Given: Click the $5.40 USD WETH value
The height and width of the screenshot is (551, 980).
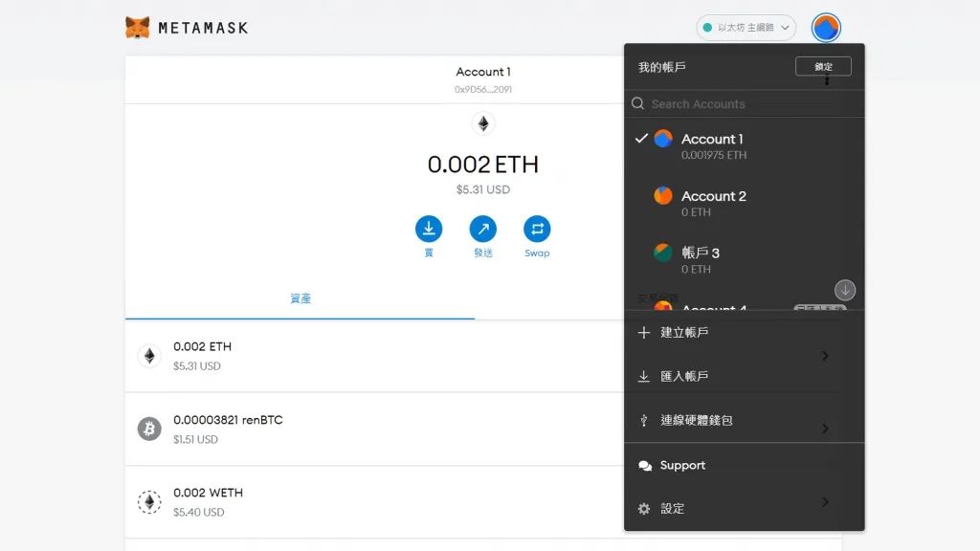Looking at the screenshot, I should click(199, 513).
